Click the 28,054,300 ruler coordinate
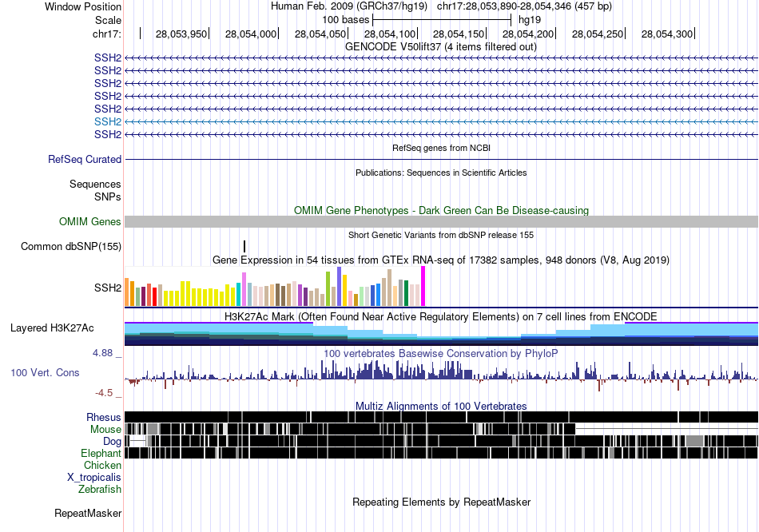759x532 pixels. pyautogui.click(x=667, y=34)
